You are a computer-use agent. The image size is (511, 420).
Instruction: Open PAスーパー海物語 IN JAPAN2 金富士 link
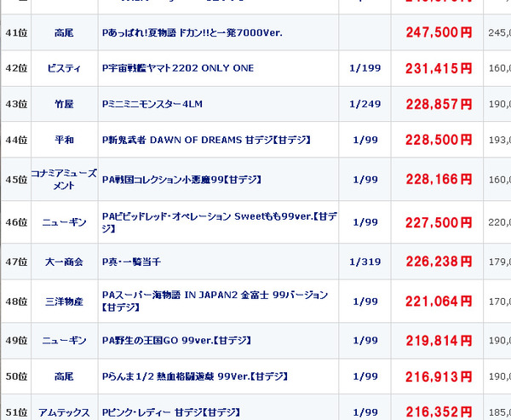[215, 302]
